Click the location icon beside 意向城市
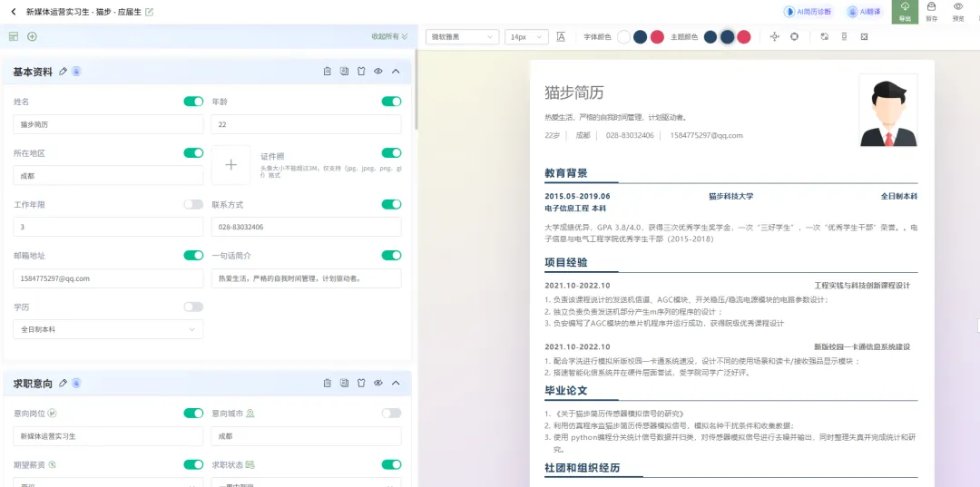Screen dimensions: 980x487 pos(250,414)
